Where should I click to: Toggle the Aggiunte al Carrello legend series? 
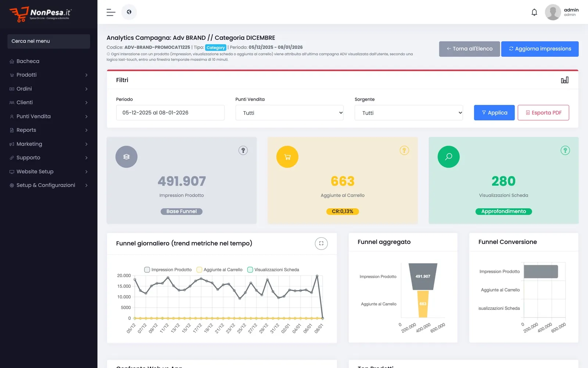click(219, 270)
